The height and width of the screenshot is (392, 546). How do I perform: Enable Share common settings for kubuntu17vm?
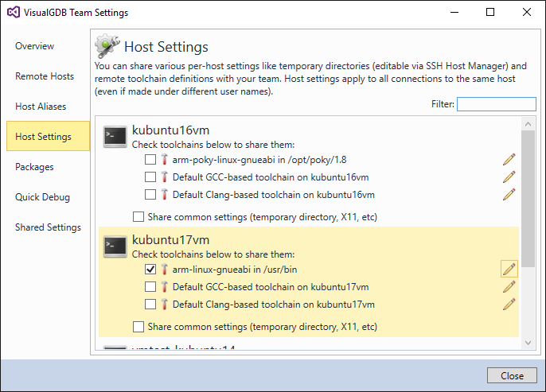coord(138,327)
